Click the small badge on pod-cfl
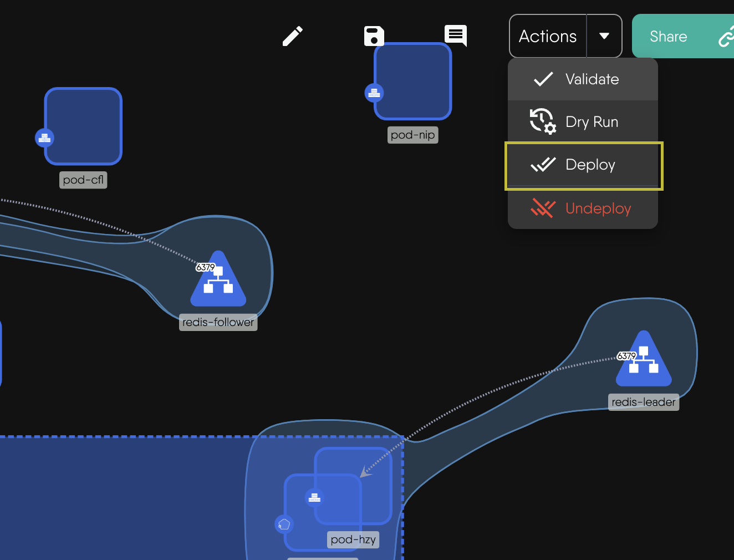Image resolution: width=734 pixels, height=560 pixels. (44, 138)
